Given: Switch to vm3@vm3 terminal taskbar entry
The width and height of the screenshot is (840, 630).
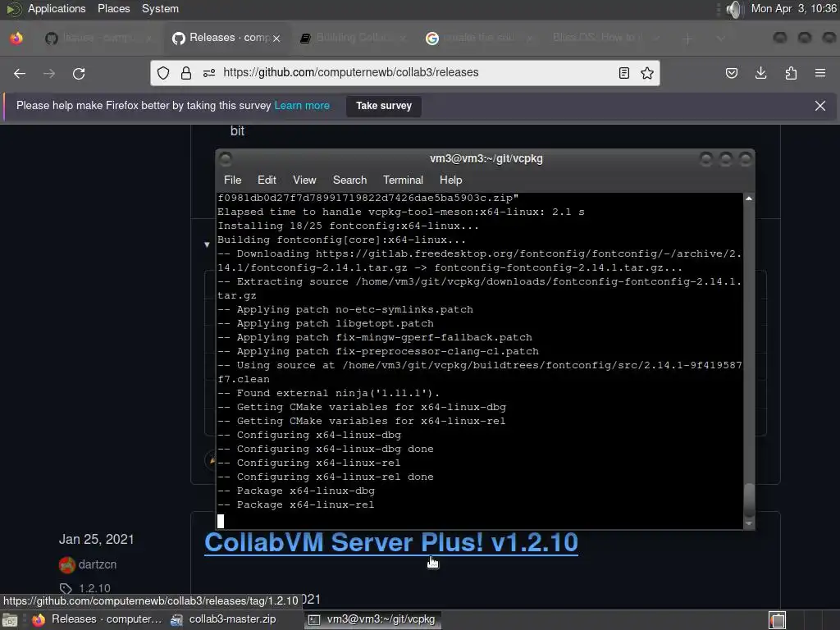Looking at the screenshot, I should [373, 619].
